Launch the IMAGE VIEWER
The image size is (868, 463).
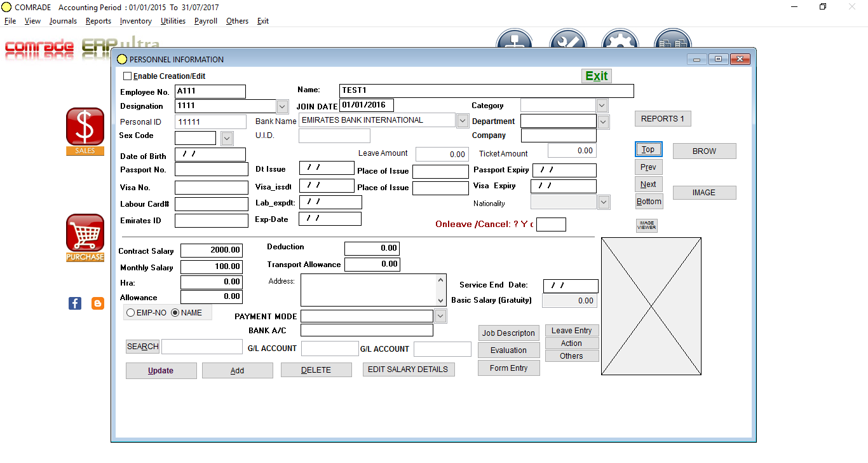(646, 225)
